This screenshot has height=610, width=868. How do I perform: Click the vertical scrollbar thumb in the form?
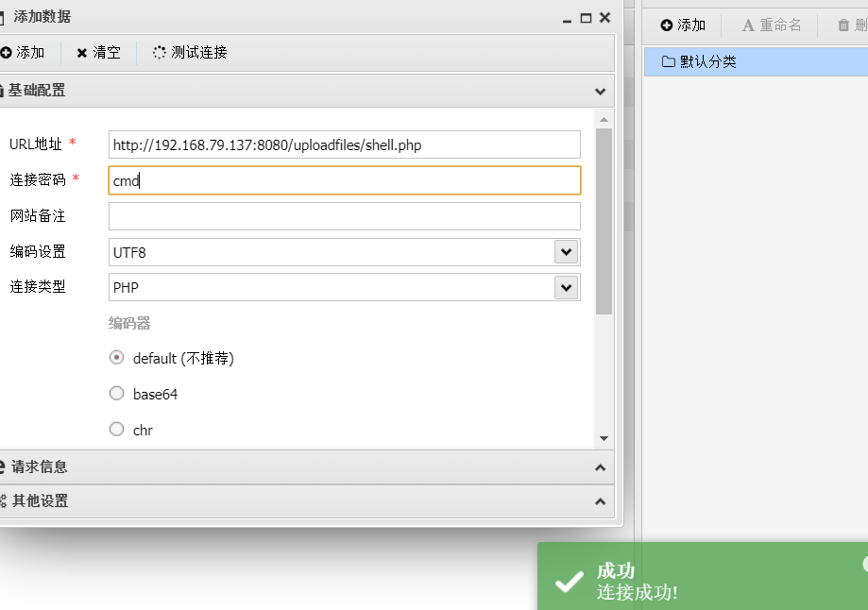pyautogui.click(x=604, y=221)
